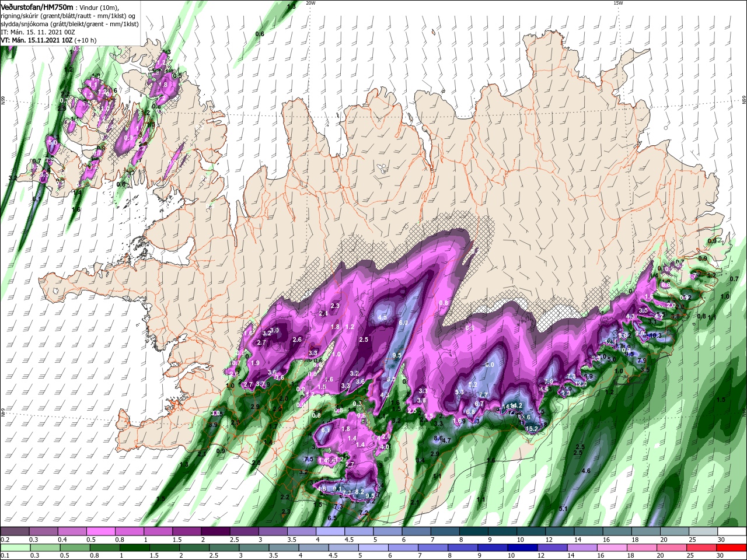The image size is (747, 560).
Task: Click the 15W longitude label at top
Action: click(618, 3)
